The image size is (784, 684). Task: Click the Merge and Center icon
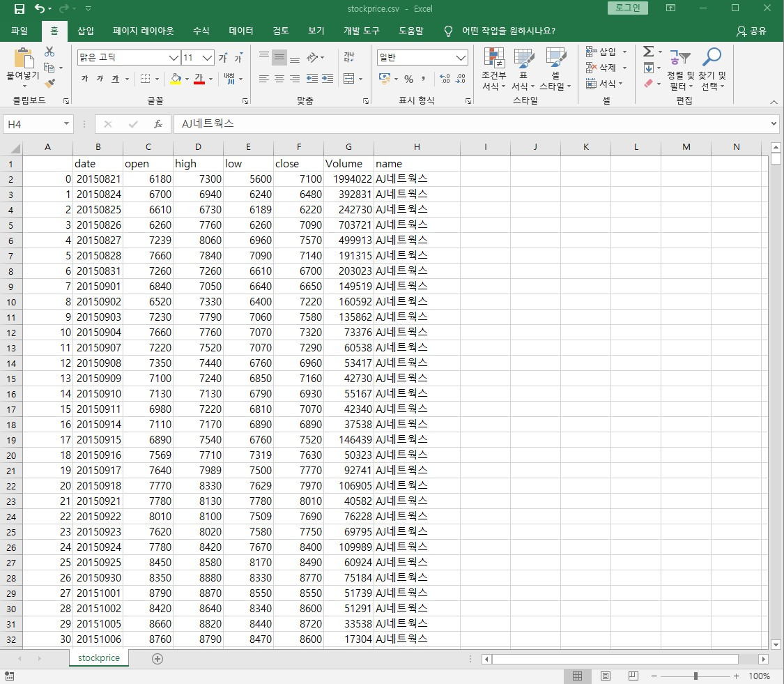(349, 79)
